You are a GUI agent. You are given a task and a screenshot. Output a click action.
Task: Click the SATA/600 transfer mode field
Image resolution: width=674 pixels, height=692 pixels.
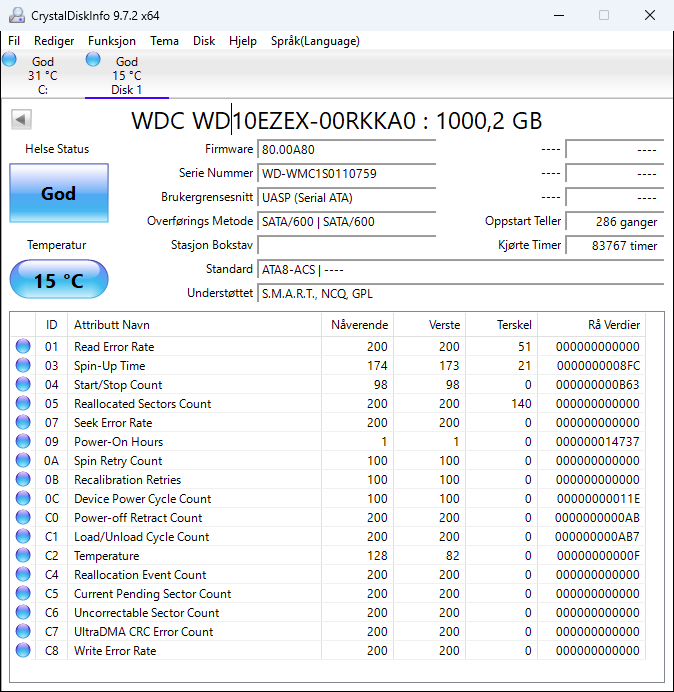coord(346,222)
